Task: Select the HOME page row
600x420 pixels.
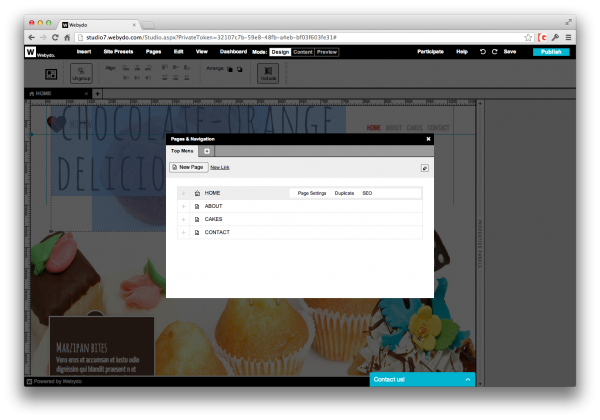Action: (x=300, y=193)
